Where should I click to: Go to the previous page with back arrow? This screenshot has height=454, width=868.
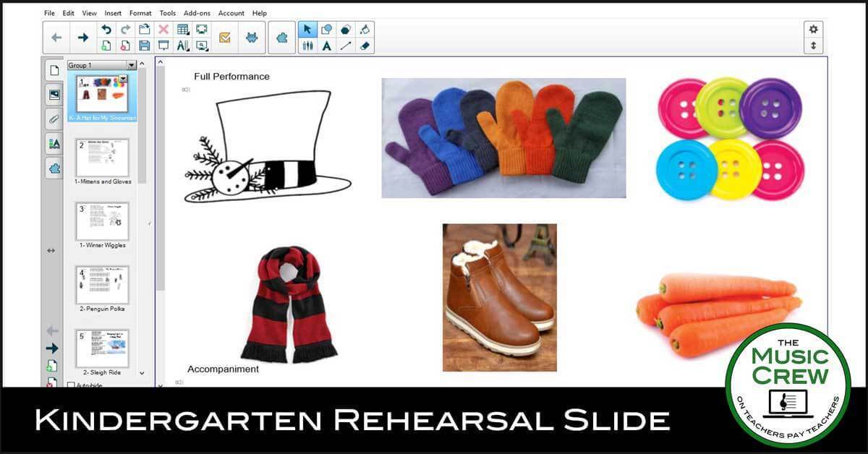pos(56,38)
